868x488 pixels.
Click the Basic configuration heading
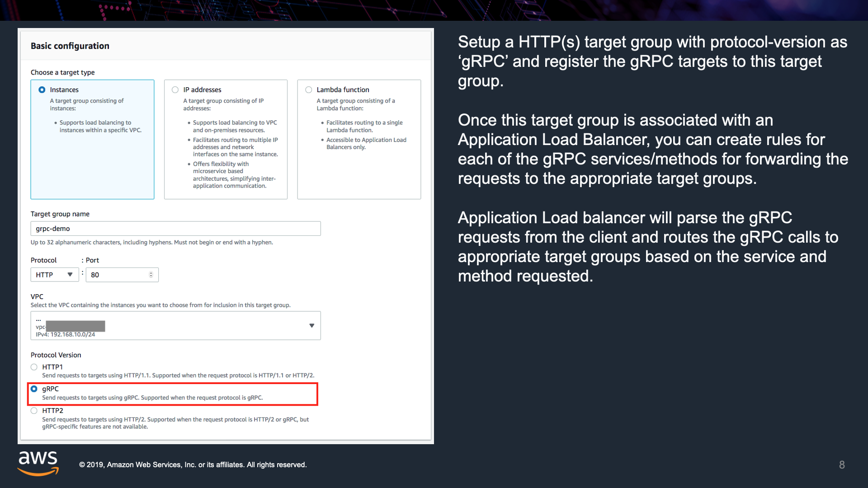point(70,46)
